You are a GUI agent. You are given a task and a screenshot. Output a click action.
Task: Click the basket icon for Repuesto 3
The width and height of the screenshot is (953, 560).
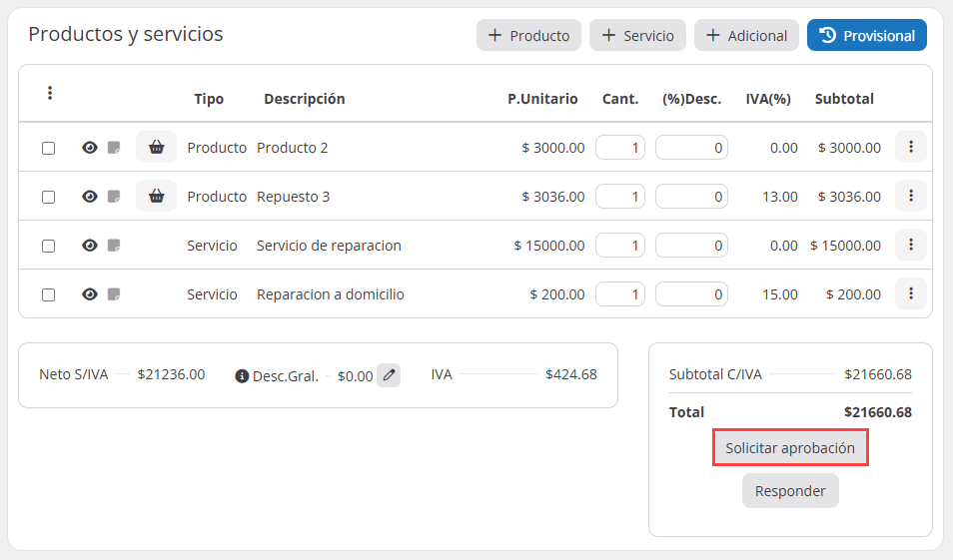coord(156,197)
